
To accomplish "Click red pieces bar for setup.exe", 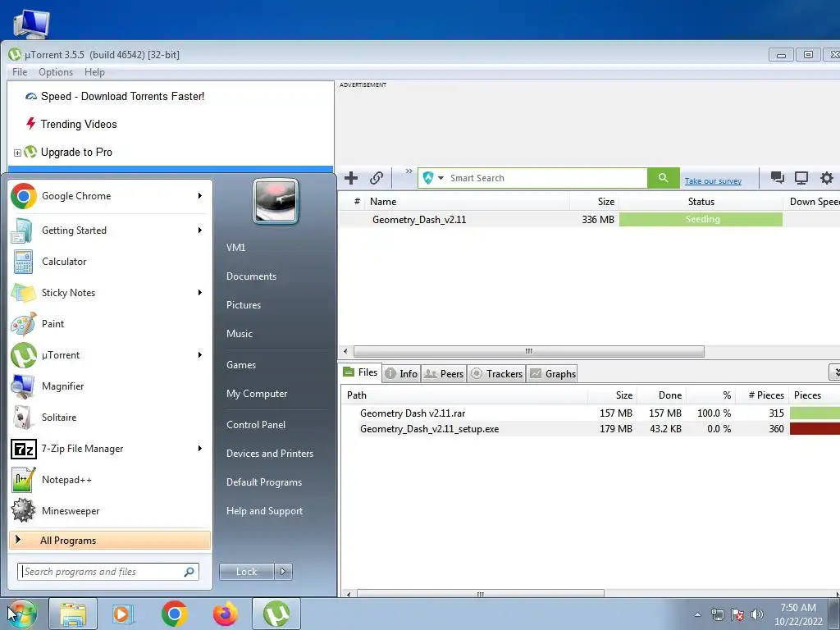I will (815, 428).
